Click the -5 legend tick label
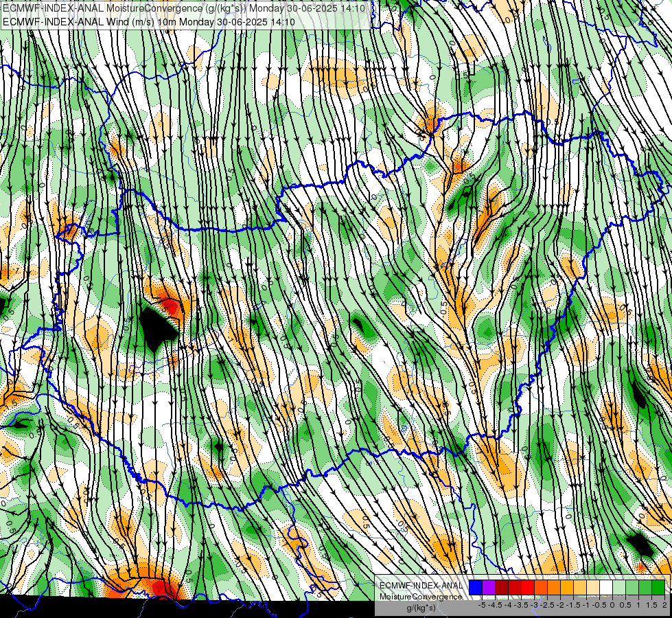The image size is (672, 618). 482,605
